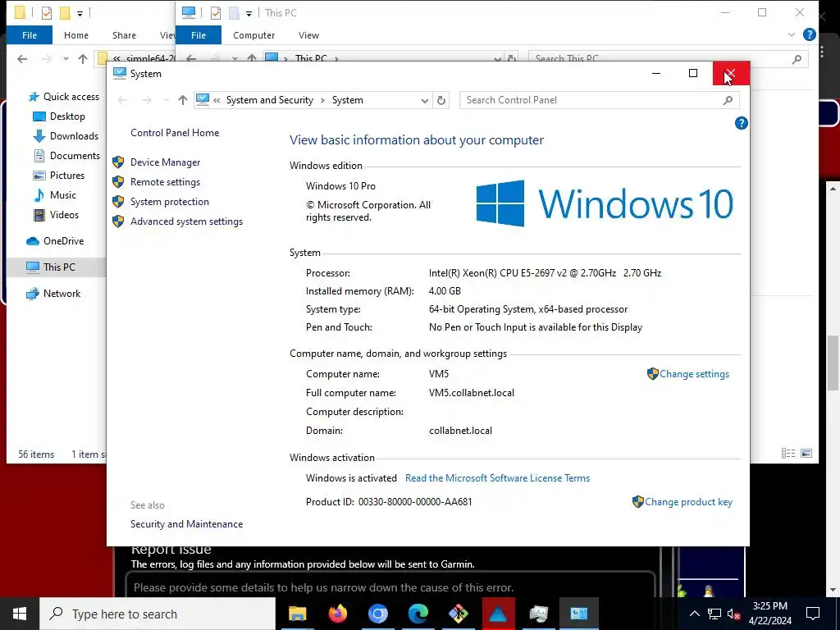Click the search magnifier in Control Panel
This screenshot has height=630, width=840.
point(728,100)
